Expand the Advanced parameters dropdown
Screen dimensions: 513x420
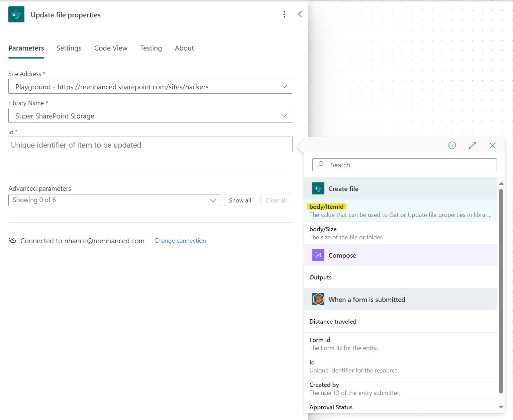(x=114, y=200)
